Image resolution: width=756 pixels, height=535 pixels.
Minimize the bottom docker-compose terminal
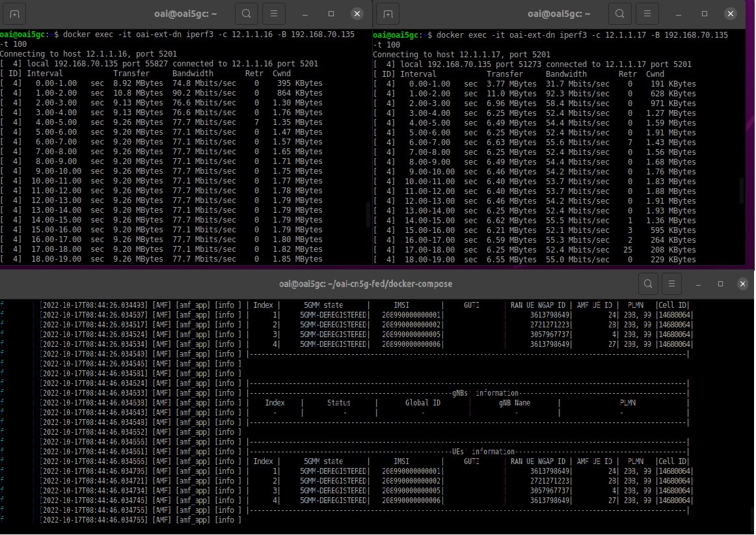click(x=698, y=284)
